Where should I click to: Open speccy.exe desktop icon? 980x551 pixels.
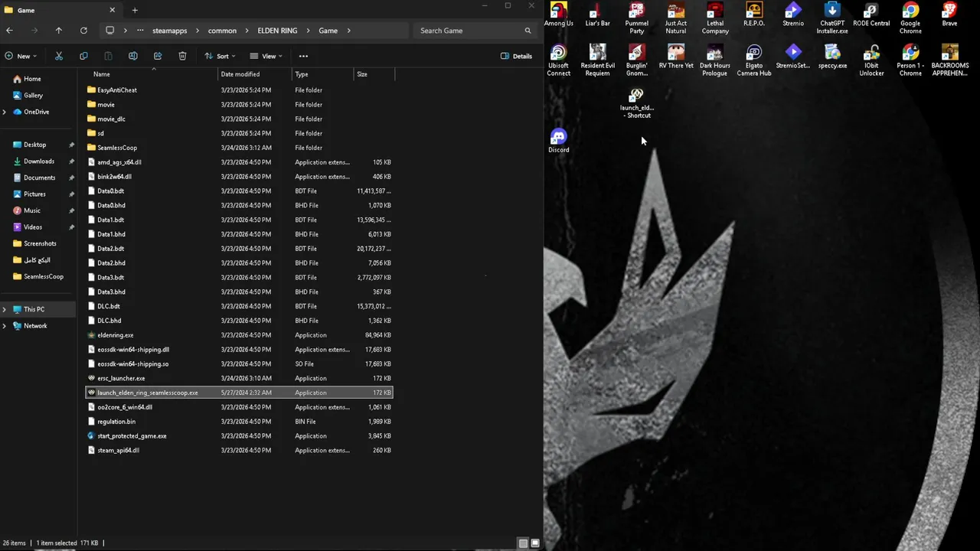pyautogui.click(x=832, y=57)
